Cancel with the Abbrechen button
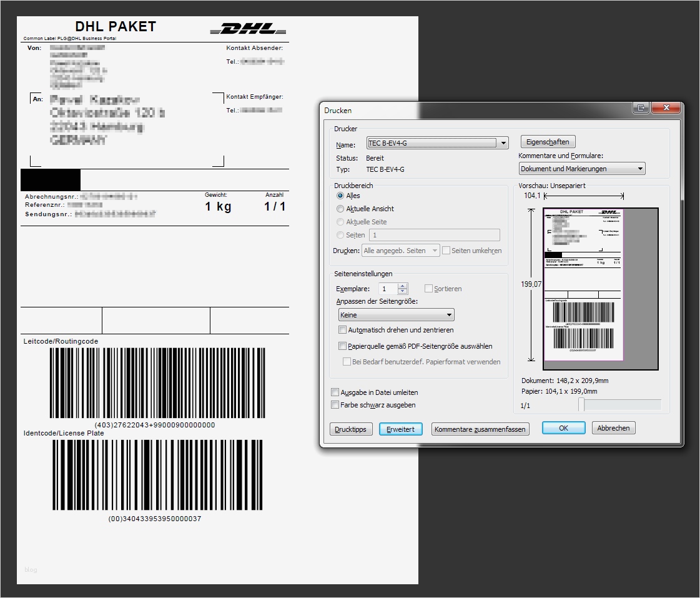Image resolution: width=700 pixels, height=598 pixels. [613, 428]
